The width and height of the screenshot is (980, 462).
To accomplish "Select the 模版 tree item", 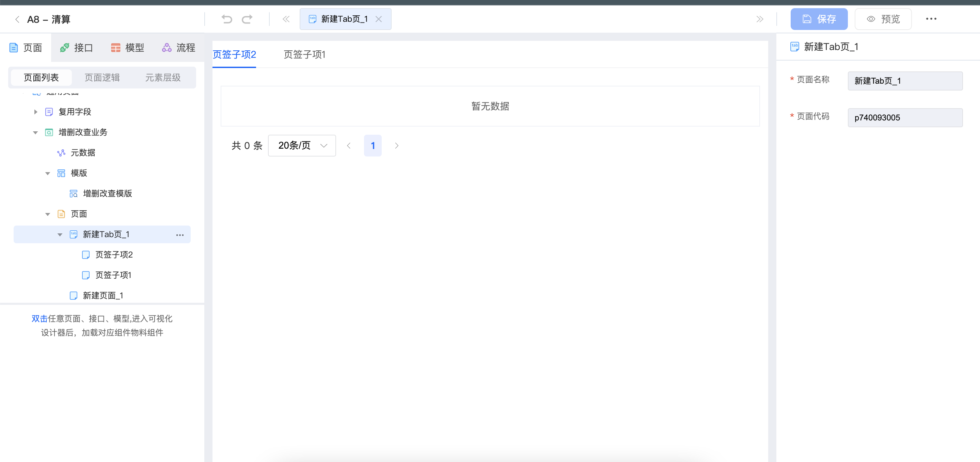I will [x=79, y=174].
